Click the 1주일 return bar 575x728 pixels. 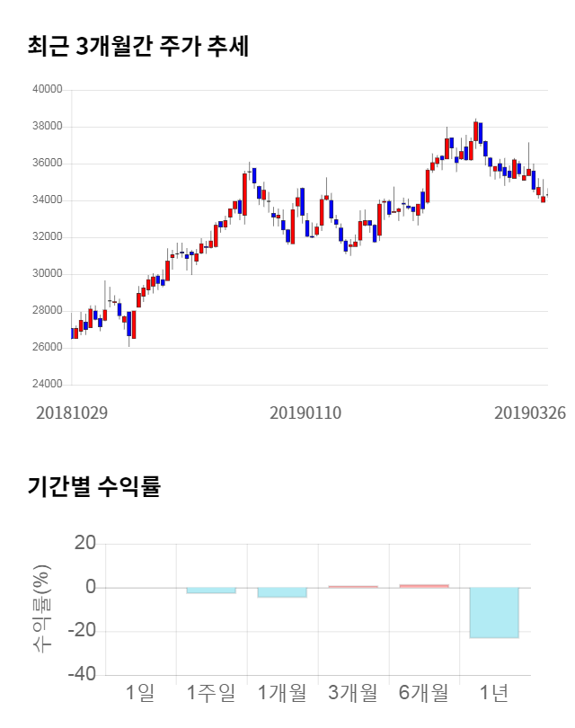(211, 590)
